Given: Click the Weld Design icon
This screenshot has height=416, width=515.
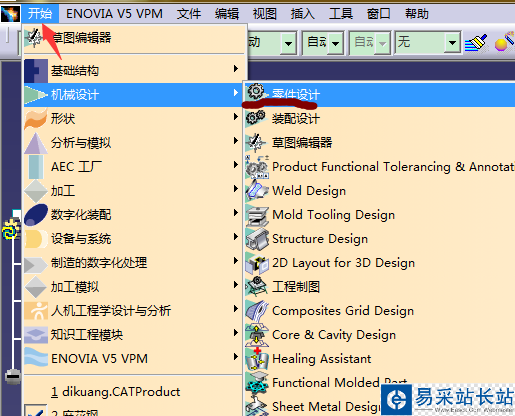Looking at the screenshot, I should click(x=257, y=191).
